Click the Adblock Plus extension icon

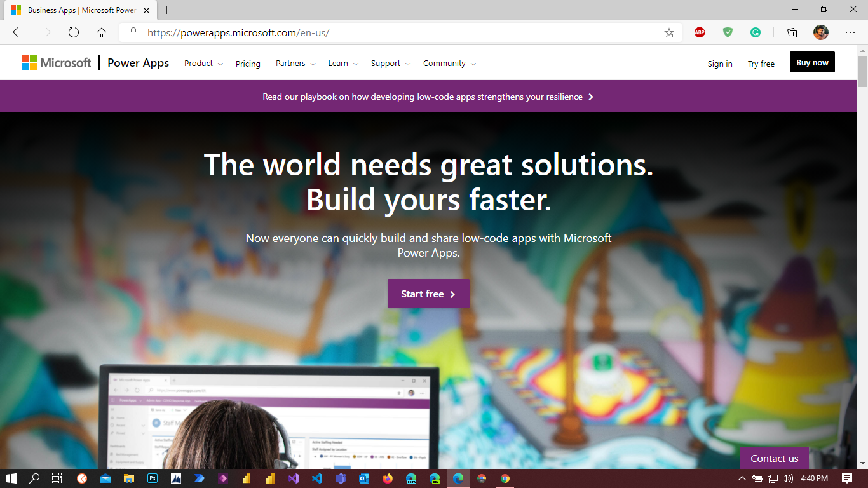[x=700, y=32]
